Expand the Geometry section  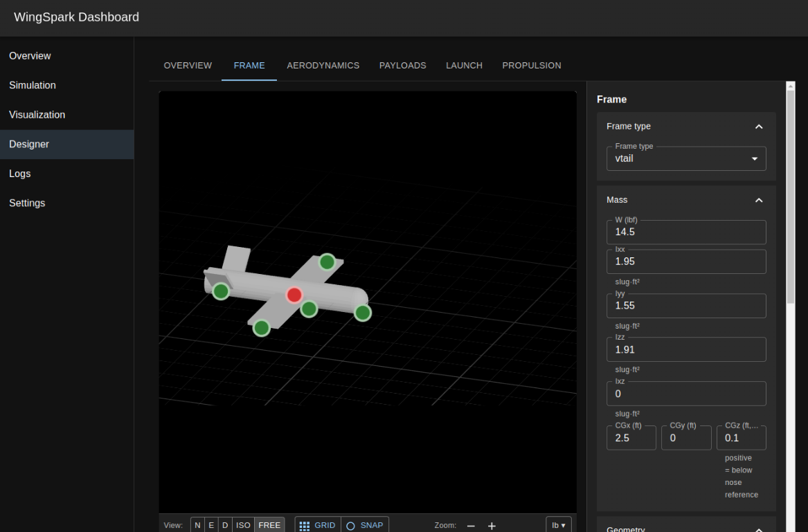(x=759, y=528)
